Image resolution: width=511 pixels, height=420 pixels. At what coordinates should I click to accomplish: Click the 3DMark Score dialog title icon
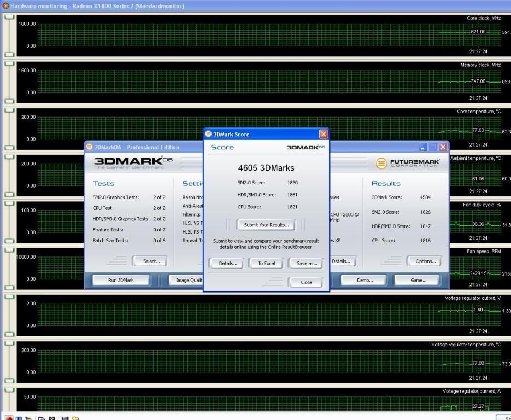coord(208,133)
